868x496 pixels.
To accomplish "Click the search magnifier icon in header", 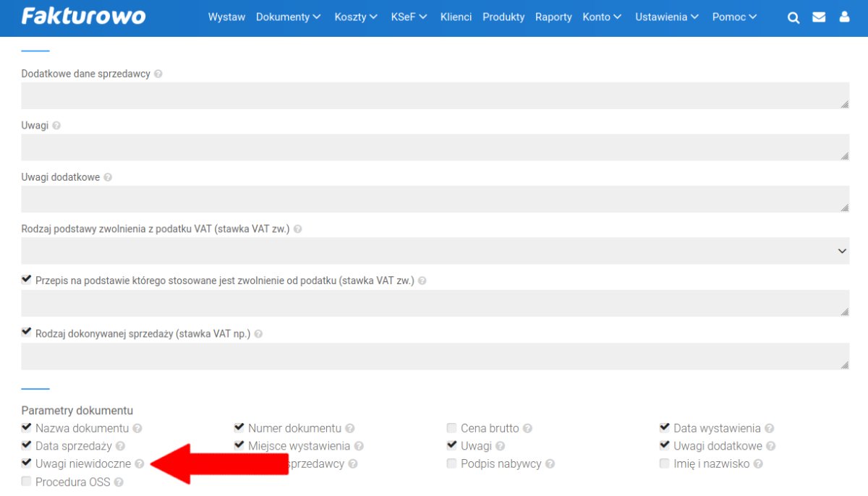I will 793,17.
